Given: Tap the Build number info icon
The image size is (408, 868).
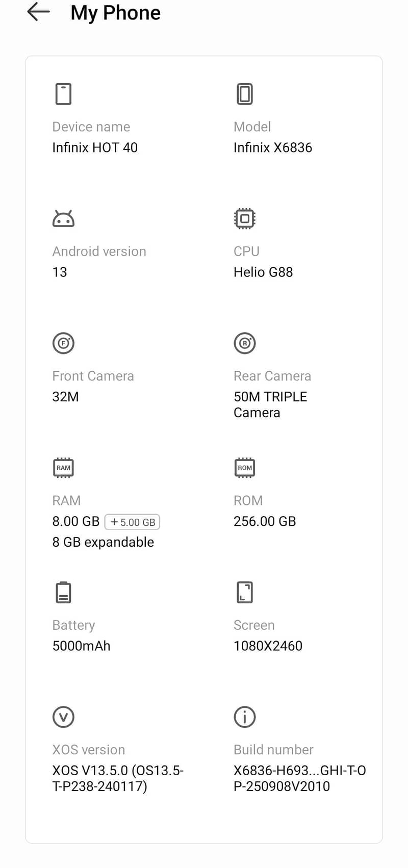Looking at the screenshot, I should pos(245,717).
